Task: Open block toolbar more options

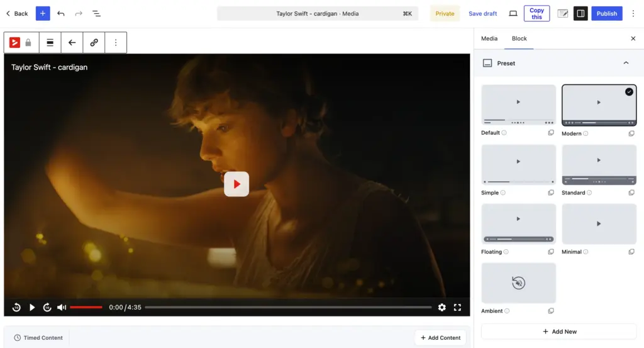Action: [x=116, y=42]
